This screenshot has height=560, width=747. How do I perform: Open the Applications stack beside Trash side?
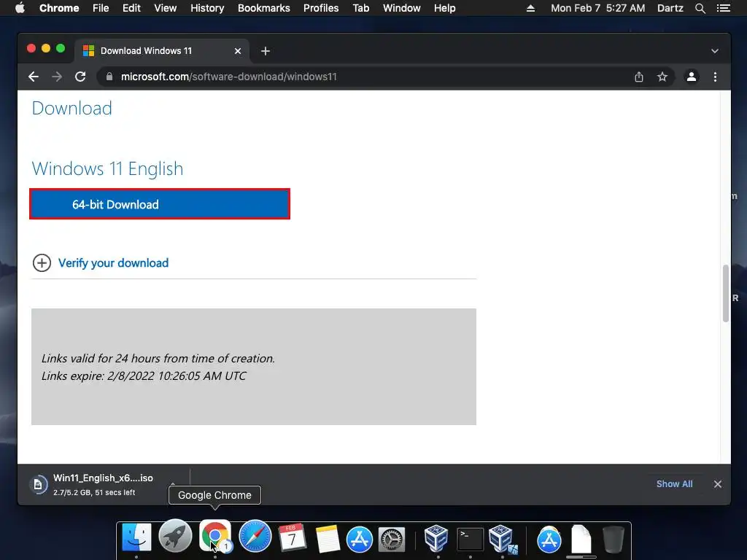[x=549, y=539]
